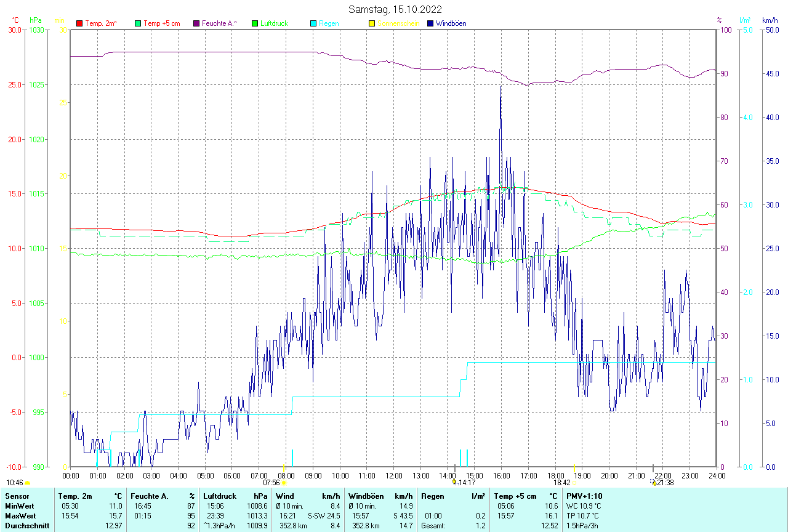
Task: Click the '06:00' time axis label
Action: click(x=232, y=476)
